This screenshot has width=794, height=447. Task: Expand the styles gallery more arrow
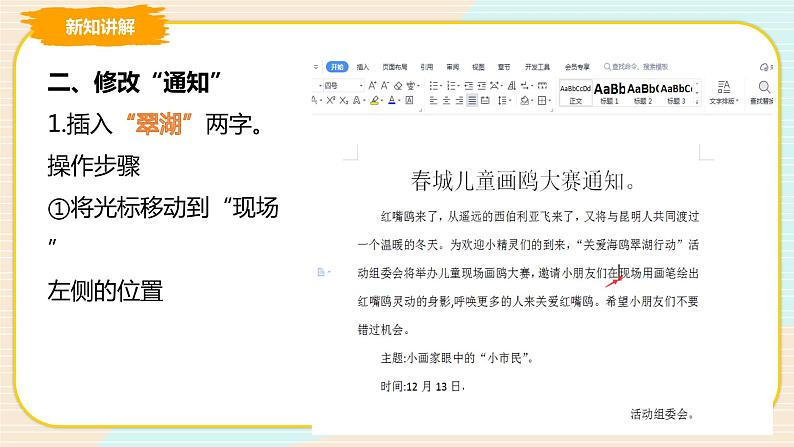697,101
